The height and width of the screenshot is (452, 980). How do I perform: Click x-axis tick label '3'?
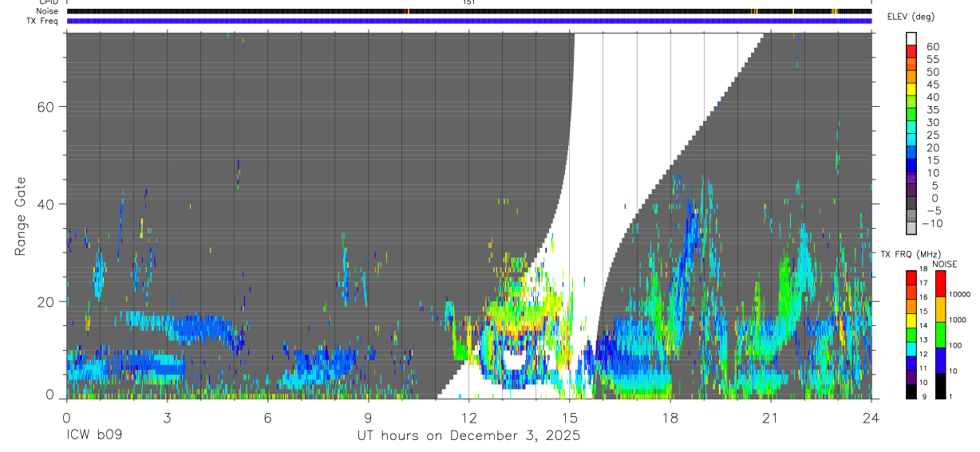coord(167,418)
